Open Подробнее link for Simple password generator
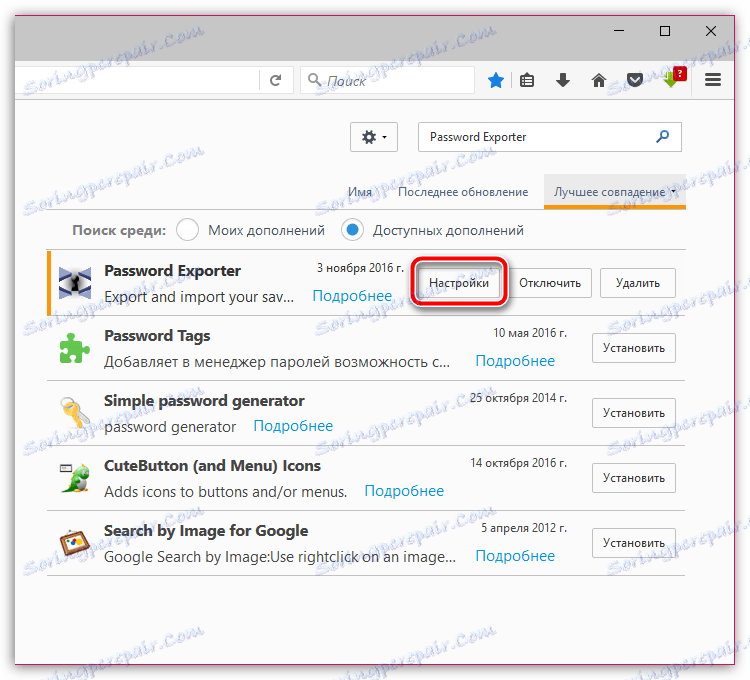 pyautogui.click(x=293, y=426)
